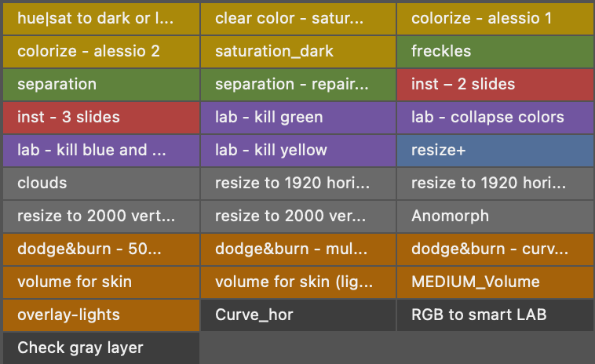The height and width of the screenshot is (364, 595).
Task: Apply the MEDIUM_Volume action
Action: pos(495,282)
